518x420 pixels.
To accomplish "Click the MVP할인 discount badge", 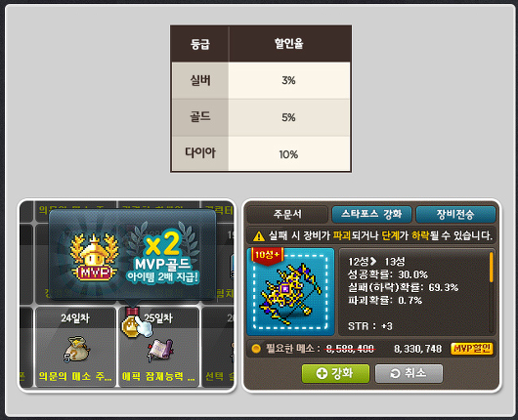I will 472,349.
